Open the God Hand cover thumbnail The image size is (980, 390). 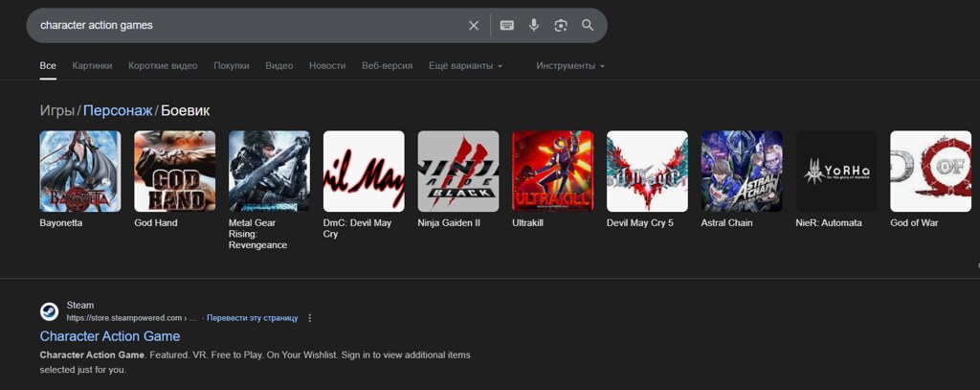174,171
